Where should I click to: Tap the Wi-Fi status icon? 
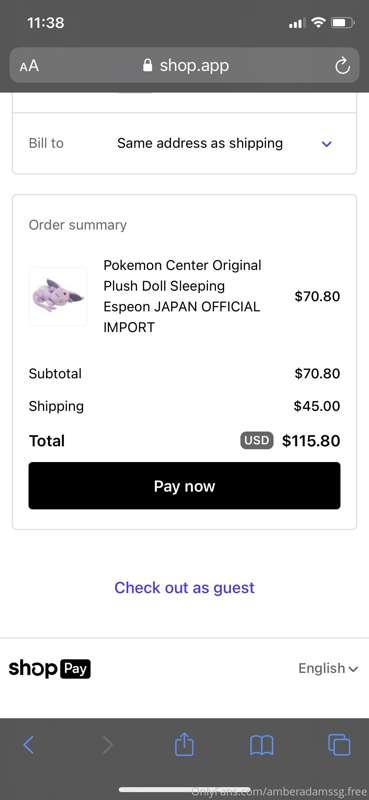point(318,23)
